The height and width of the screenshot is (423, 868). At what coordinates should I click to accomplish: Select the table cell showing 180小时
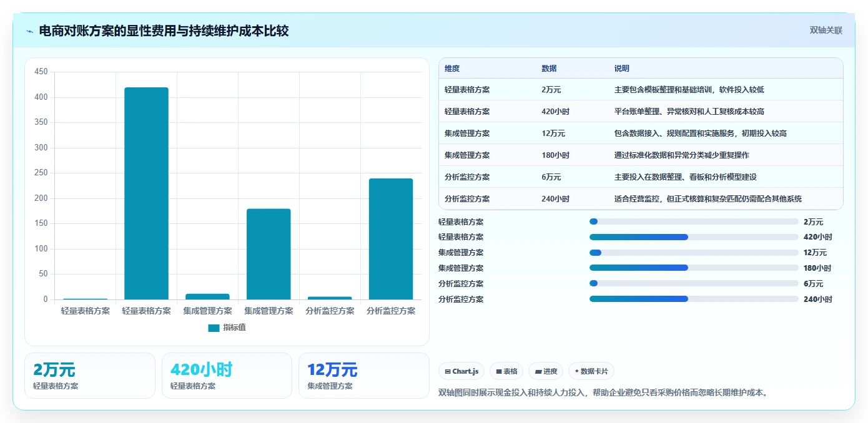click(x=555, y=155)
